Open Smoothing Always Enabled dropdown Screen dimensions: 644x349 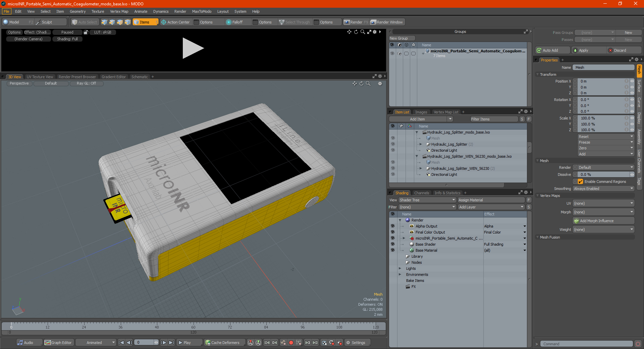(603, 189)
